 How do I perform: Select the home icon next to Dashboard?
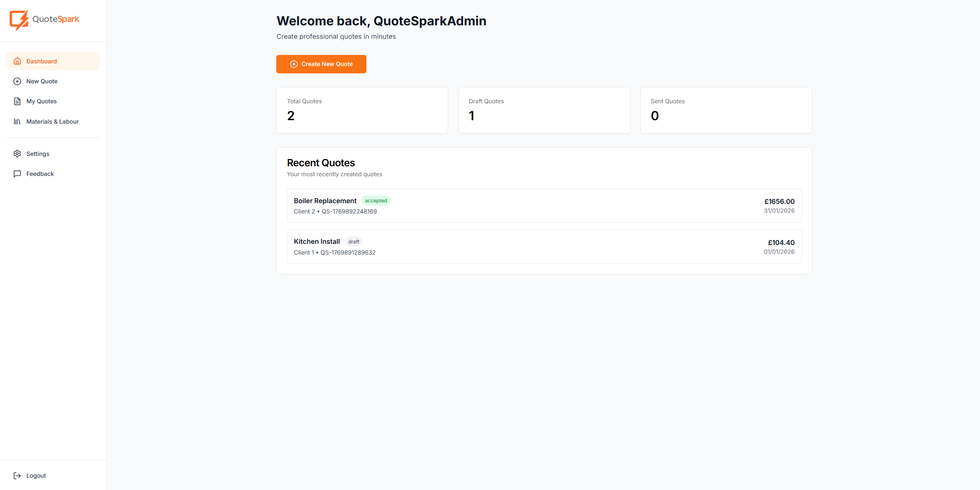tap(18, 61)
